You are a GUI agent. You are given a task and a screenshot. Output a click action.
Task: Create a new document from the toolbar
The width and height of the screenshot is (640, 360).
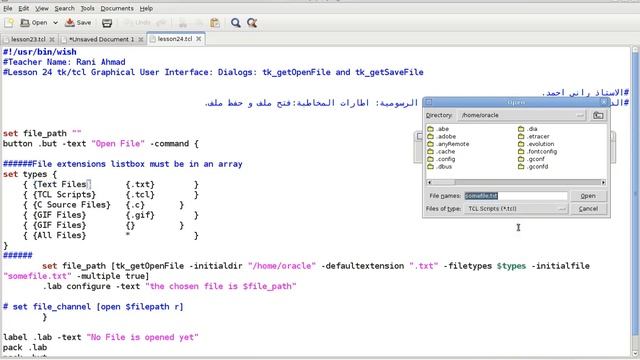pyautogui.click(x=9, y=23)
